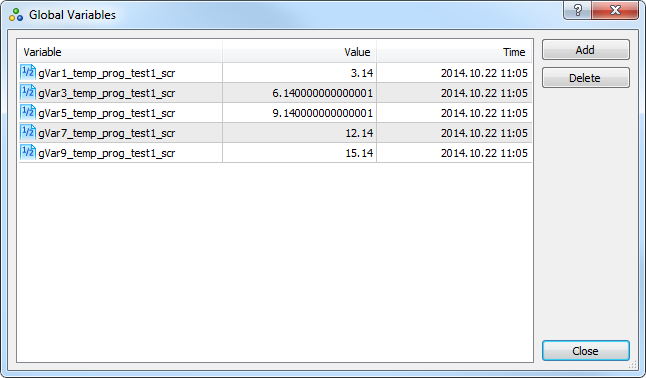Click the Global Variables title bar icon
This screenshot has height=378, width=646.
click(16, 15)
